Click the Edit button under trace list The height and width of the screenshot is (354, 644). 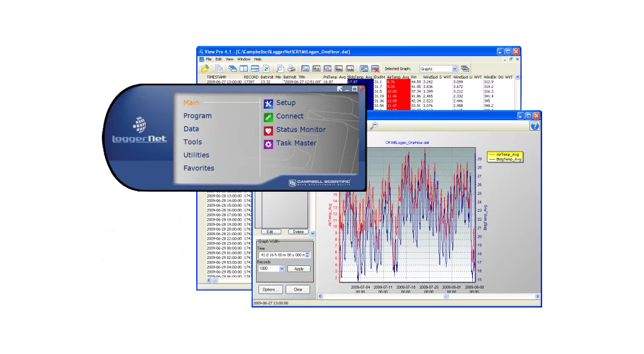(x=270, y=232)
